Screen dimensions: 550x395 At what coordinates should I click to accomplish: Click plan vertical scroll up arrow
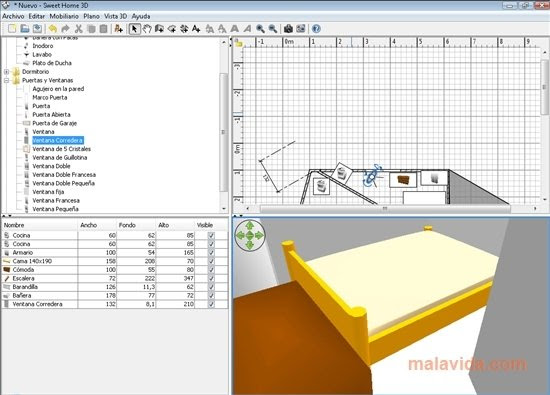click(545, 52)
